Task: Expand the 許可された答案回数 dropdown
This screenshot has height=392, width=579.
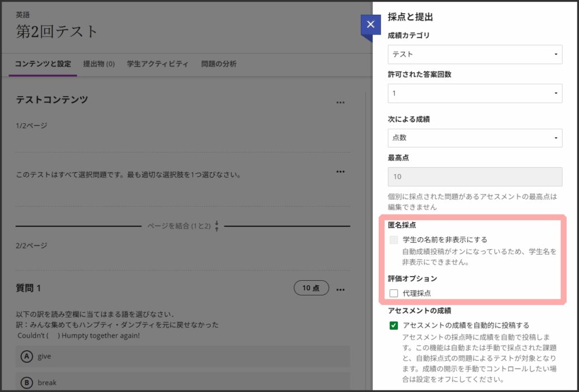Action: [474, 93]
